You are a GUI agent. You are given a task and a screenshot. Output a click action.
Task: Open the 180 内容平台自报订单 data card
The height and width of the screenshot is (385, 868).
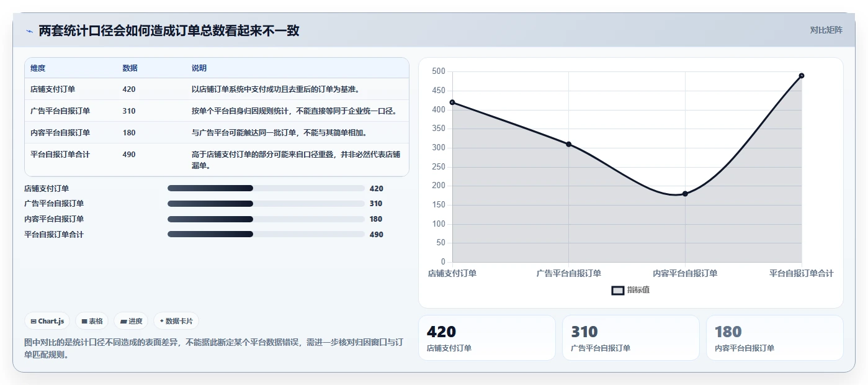[x=775, y=338]
